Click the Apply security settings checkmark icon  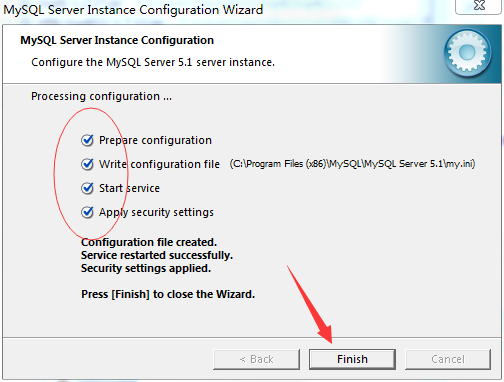click(87, 212)
